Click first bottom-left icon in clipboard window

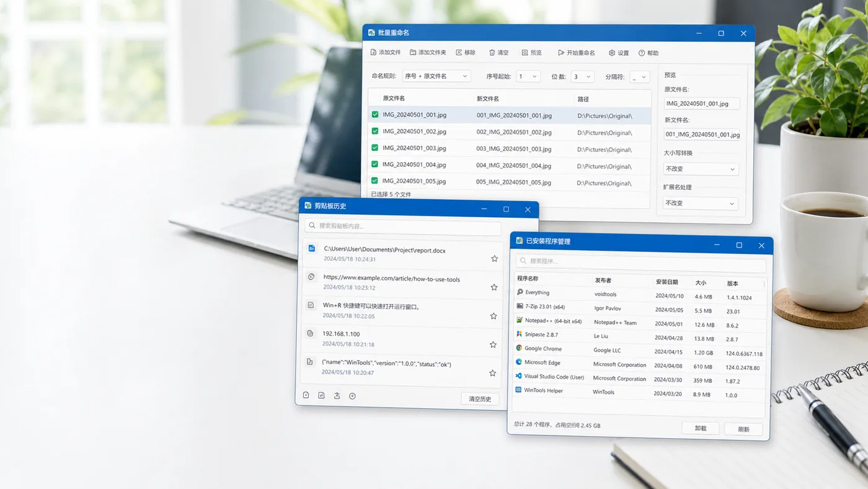(306, 395)
